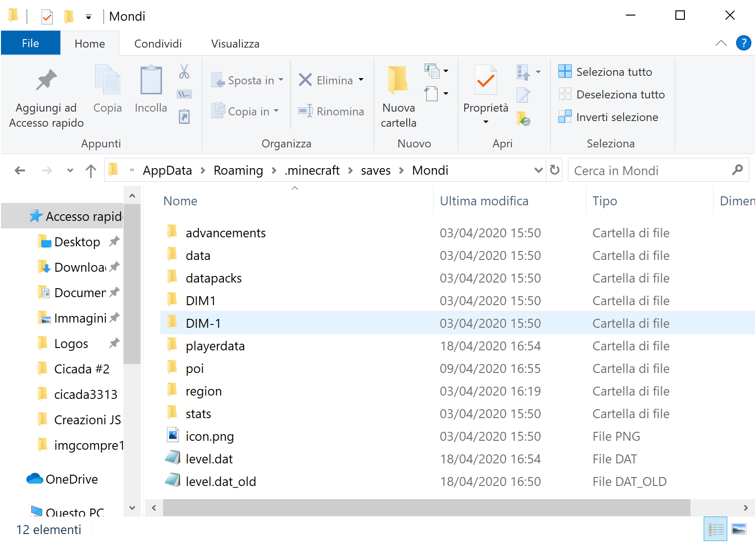Click the search magnifier icon
This screenshot has width=756, height=542.
click(738, 170)
